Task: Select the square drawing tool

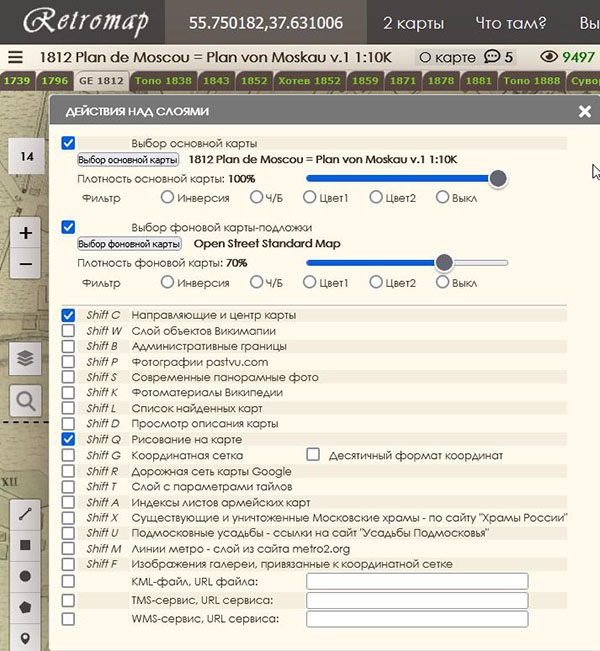Action: tap(26, 545)
